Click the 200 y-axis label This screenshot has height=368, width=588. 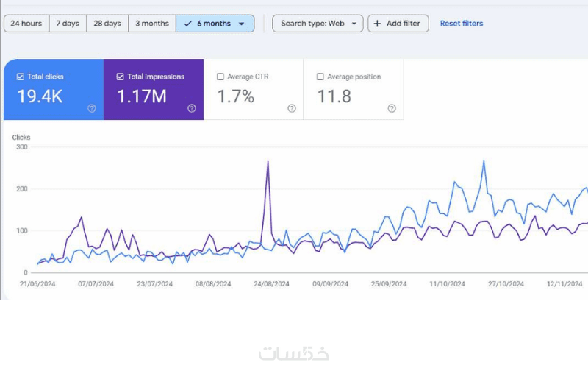[x=22, y=189]
